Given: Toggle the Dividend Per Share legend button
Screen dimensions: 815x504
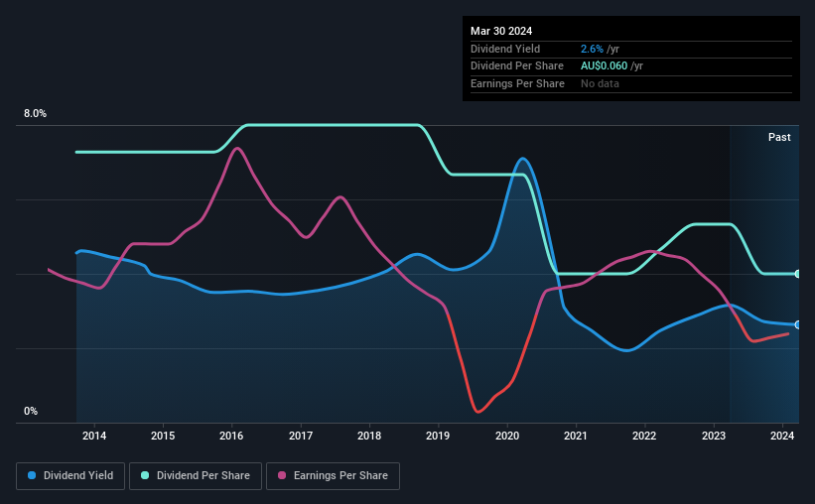Looking at the screenshot, I should (x=196, y=476).
